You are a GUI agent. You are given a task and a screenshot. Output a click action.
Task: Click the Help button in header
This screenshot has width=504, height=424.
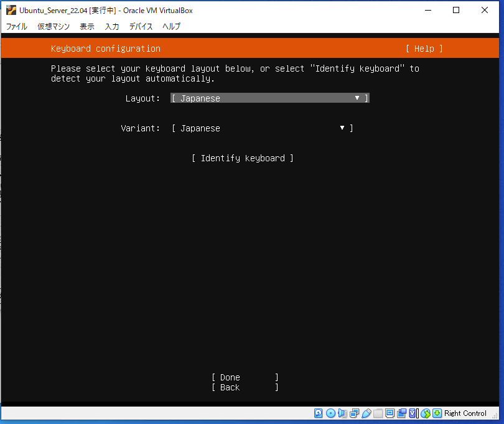coord(424,49)
